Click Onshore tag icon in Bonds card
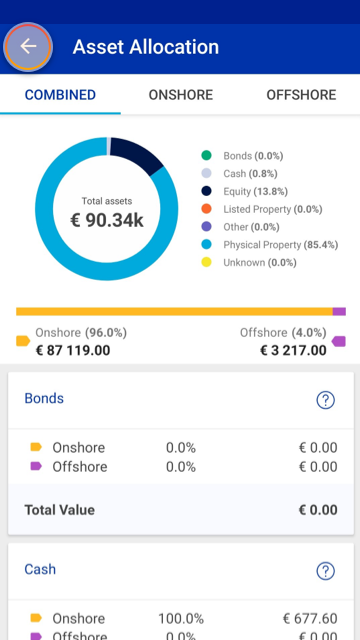This screenshot has height=640, width=360. click(36, 447)
